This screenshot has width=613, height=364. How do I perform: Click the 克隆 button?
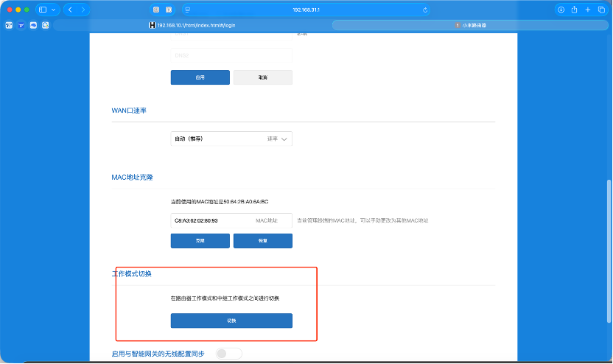[x=200, y=241]
